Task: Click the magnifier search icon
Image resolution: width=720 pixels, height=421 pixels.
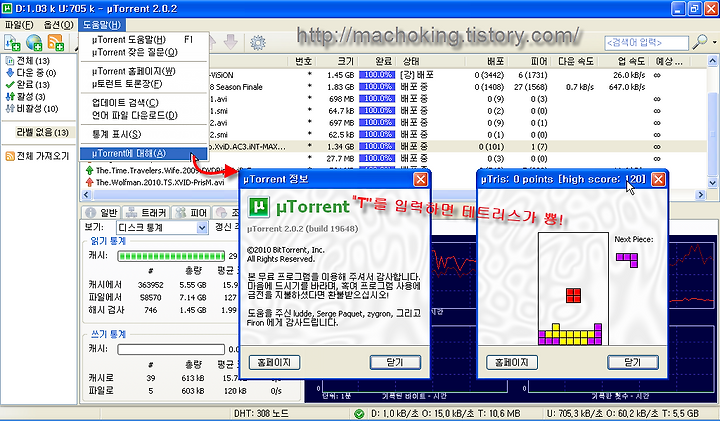Action: click(x=700, y=42)
